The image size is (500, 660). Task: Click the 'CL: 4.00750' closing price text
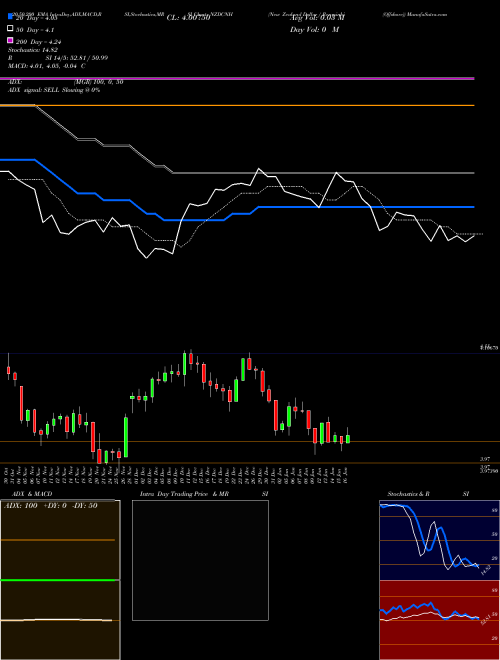tap(188, 18)
